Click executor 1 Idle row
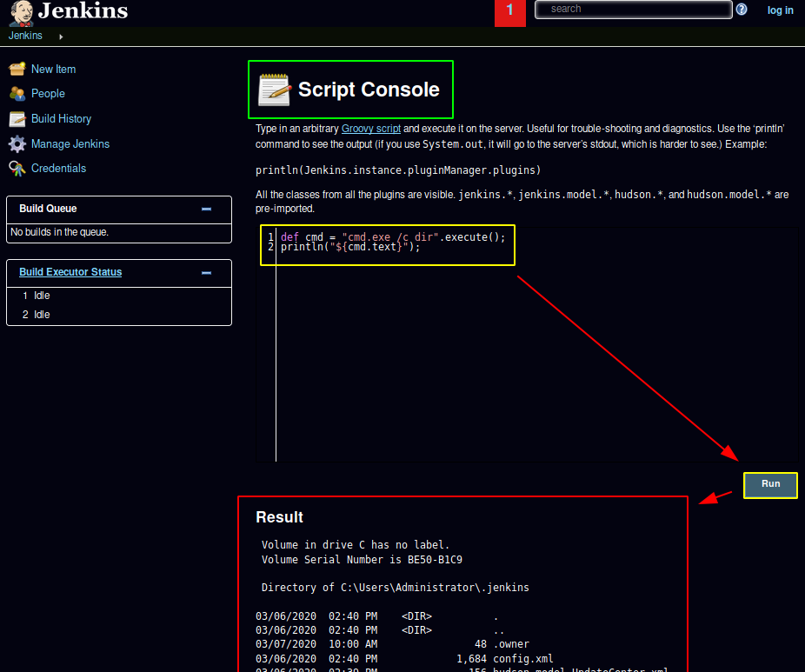 [118, 296]
